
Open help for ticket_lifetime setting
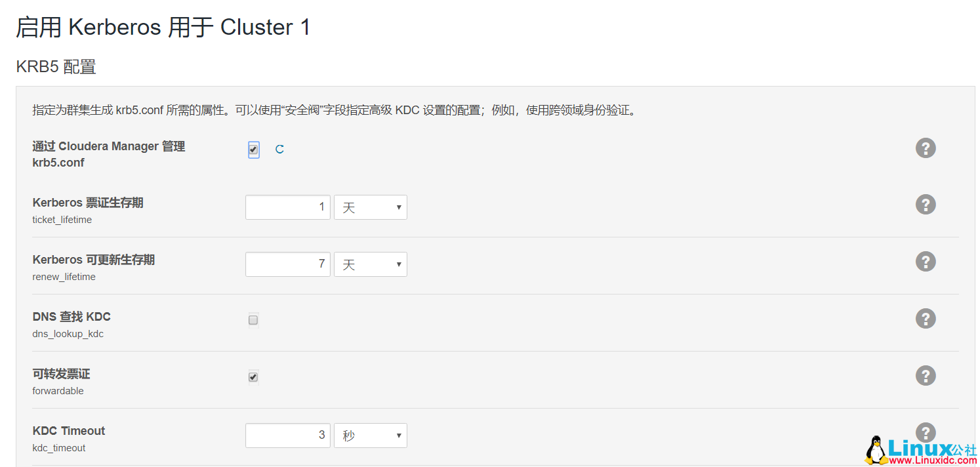click(926, 204)
